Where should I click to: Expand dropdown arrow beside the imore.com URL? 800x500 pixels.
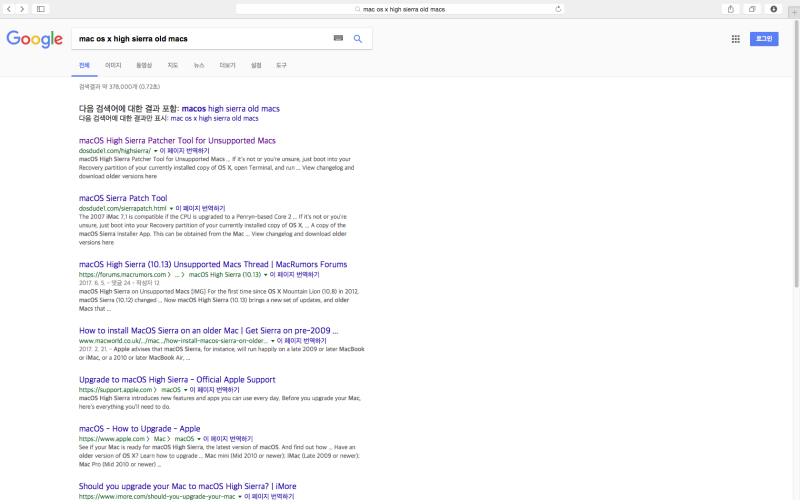coord(239,496)
